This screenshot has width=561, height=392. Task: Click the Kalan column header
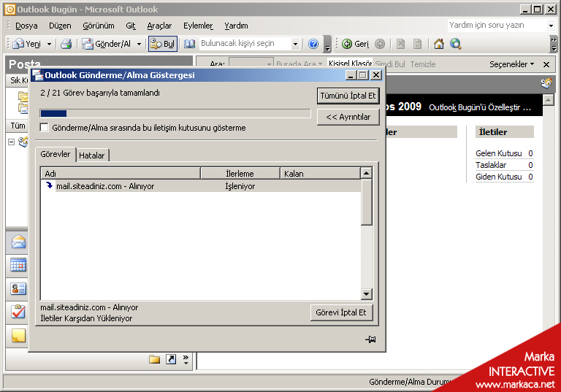click(x=320, y=174)
